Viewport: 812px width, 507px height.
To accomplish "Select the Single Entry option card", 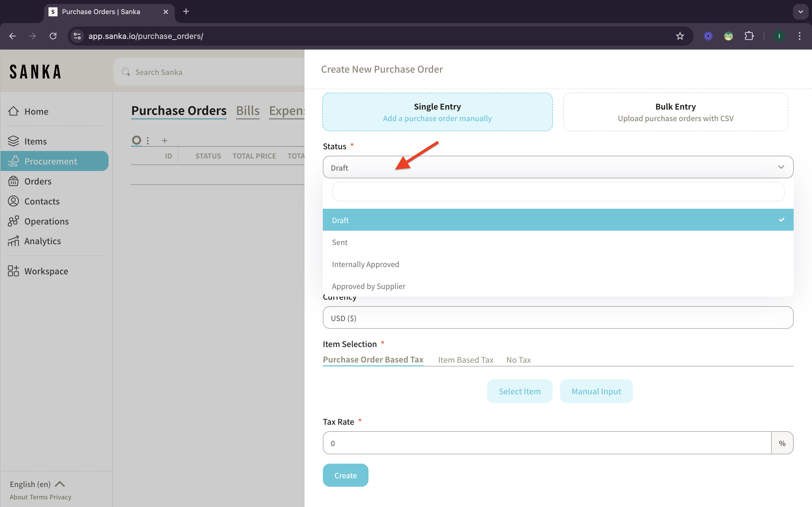I will pos(437,112).
